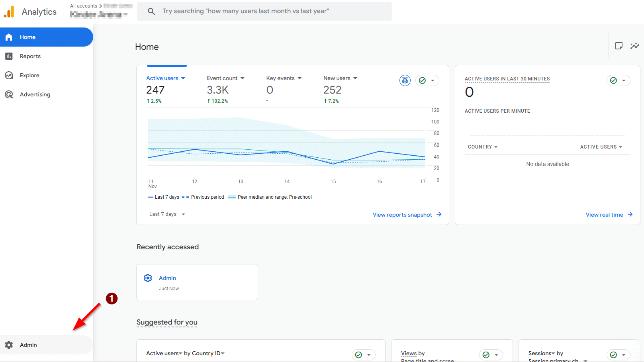Expand the COUNTRY dimension dropdown
644x362 pixels.
click(x=483, y=147)
